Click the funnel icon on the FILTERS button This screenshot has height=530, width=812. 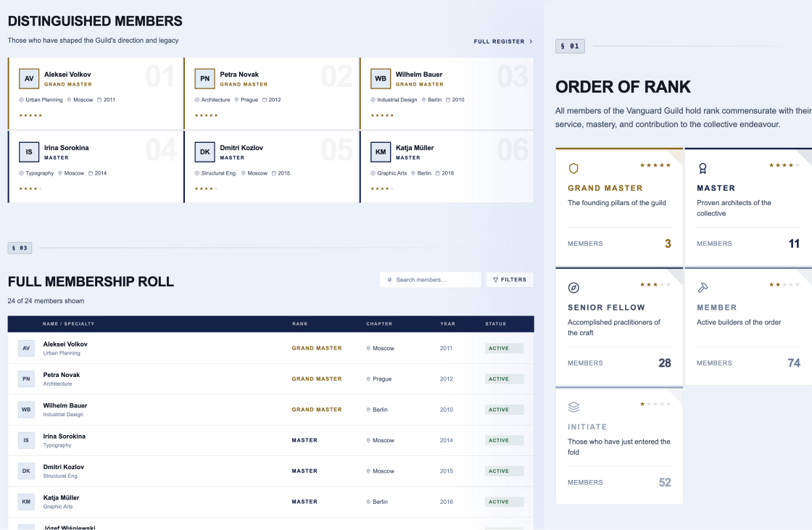pos(496,279)
